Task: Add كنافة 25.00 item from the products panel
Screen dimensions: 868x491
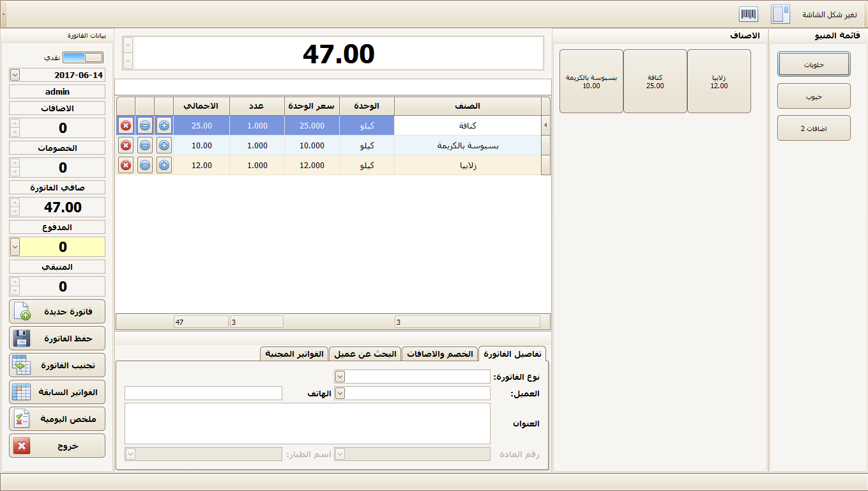Action: coord(655,81)
